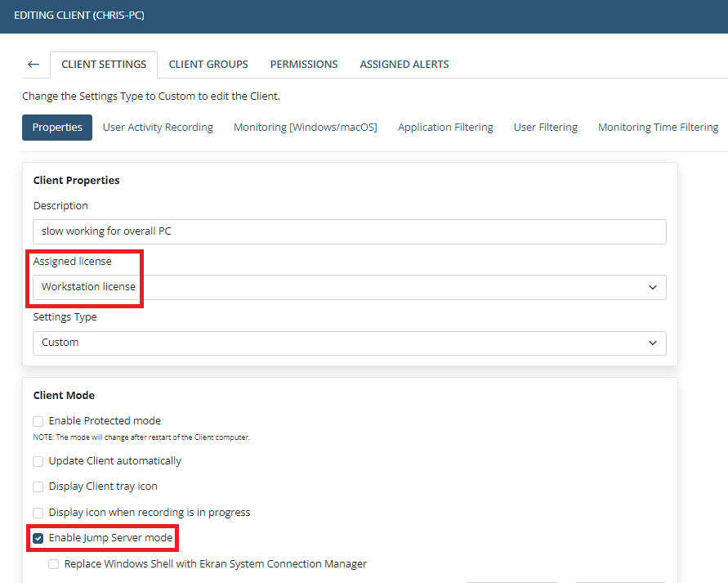Show Monitoring Time Filtering settings
The height and width of the screenshot is (583, 728).
coord(658,128)
